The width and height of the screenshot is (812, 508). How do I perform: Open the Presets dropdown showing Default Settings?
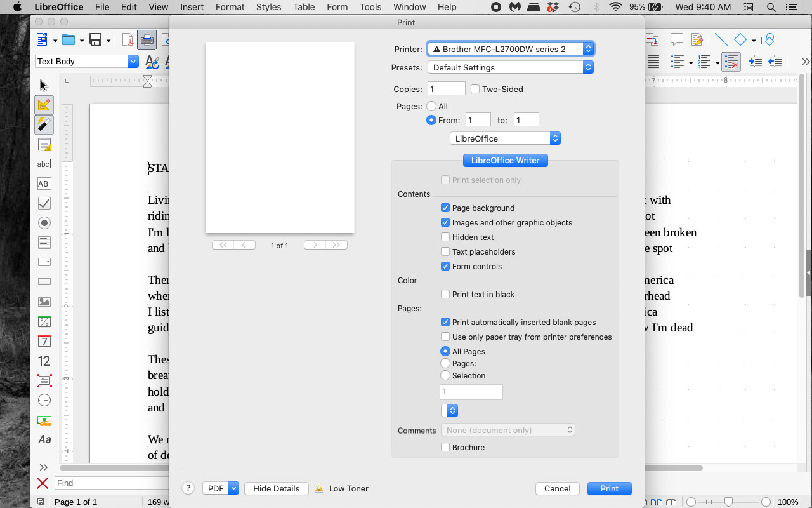[511, 67]
